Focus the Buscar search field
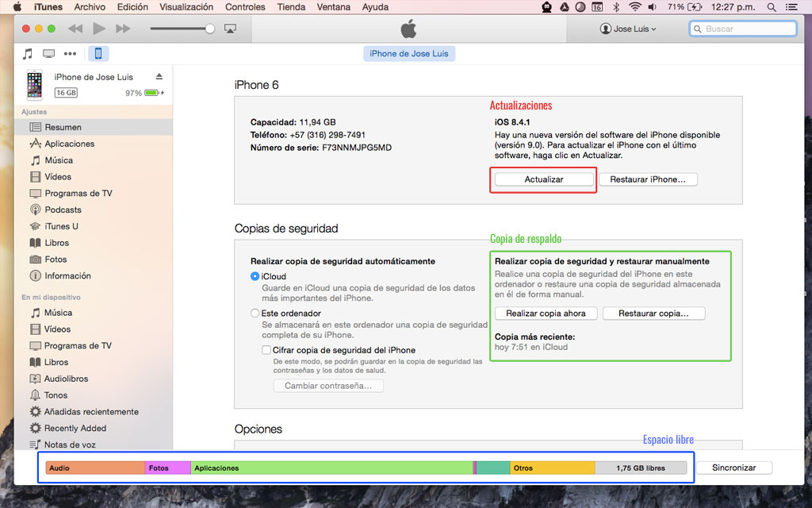This screenshot has width=812, height=508. tap(743, 29)
